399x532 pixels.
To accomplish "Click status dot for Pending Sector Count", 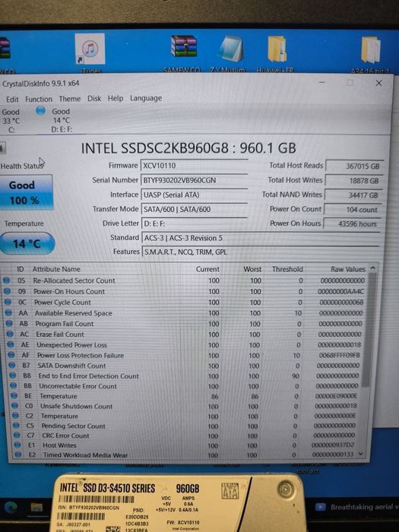I will [x=16, y=425].
